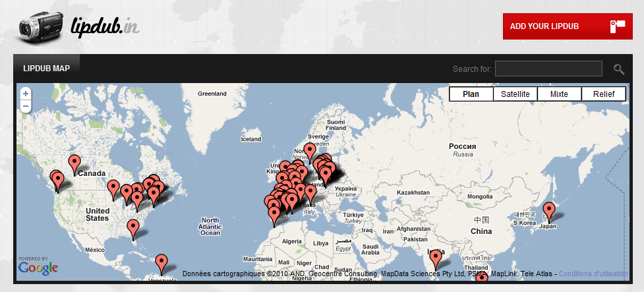Click the Greenland map label

click(x=212, y=94)
